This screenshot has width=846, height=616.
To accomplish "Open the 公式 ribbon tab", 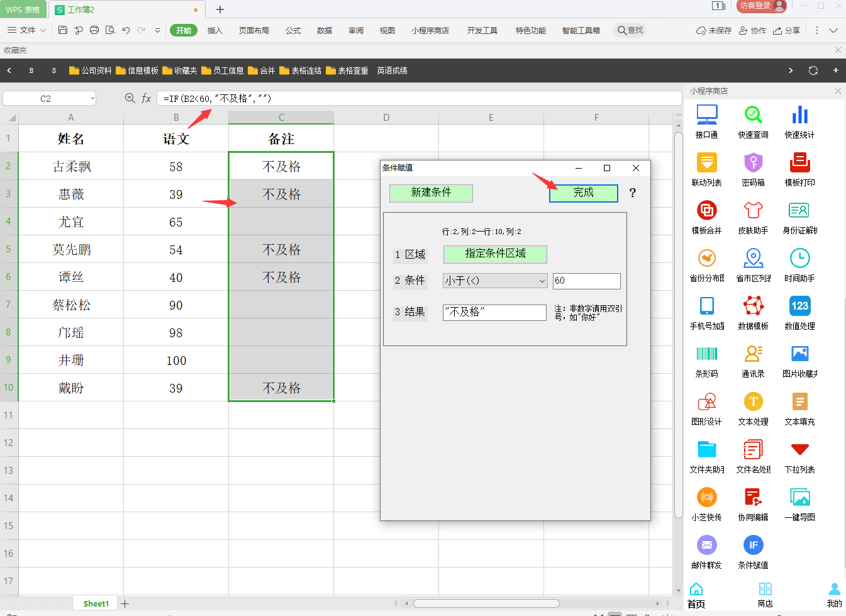I will point(293,30).
